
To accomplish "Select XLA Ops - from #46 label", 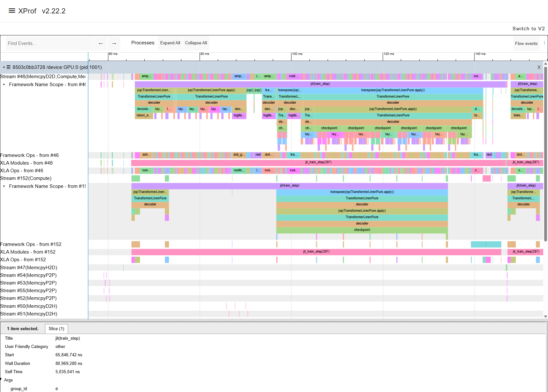I will tap(22, 171).
